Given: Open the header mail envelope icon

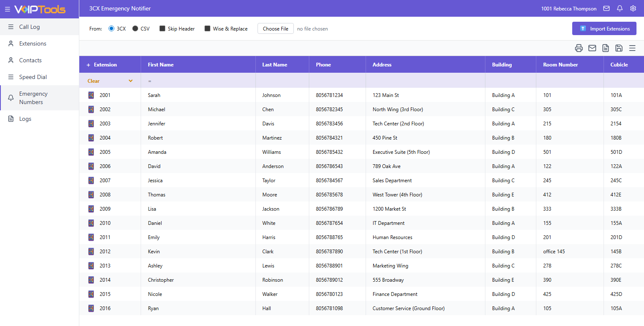Looking at the screenshot, I should [x=606, y=8].
